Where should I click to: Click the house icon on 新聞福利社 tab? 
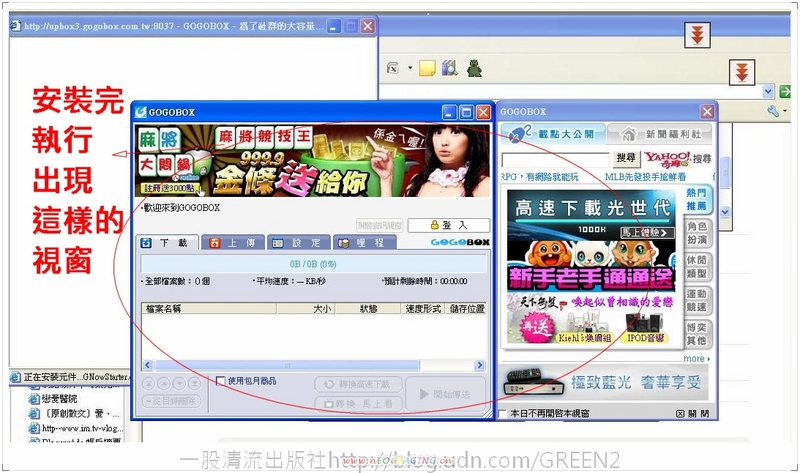[628, 134]
